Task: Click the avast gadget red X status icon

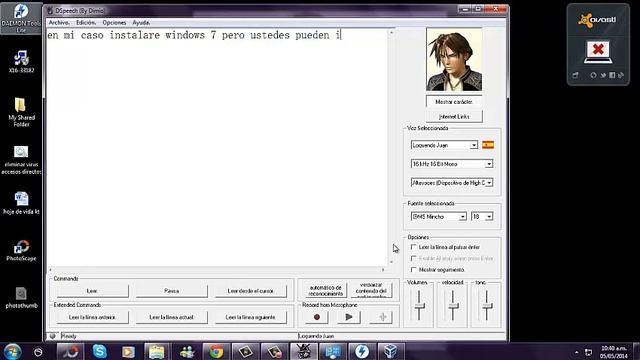Action: [598, 51]
